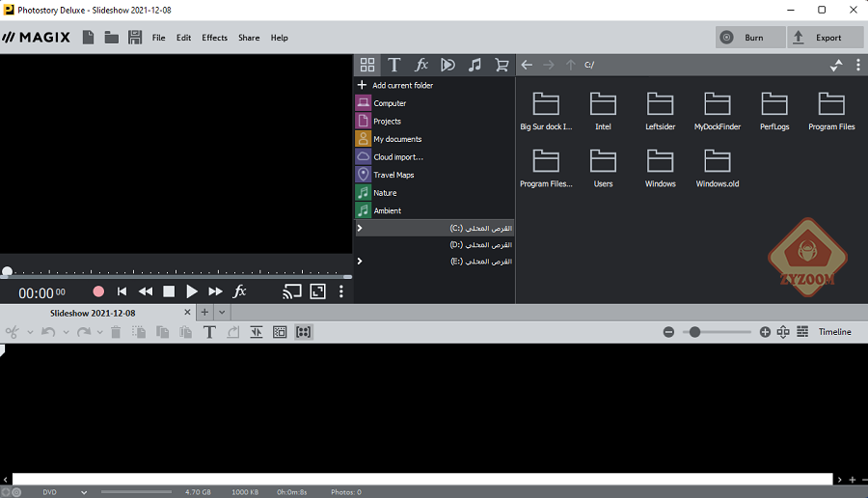Go back in the media browser
The height and width of the screenshot is (498, 868).
point(527,65)
